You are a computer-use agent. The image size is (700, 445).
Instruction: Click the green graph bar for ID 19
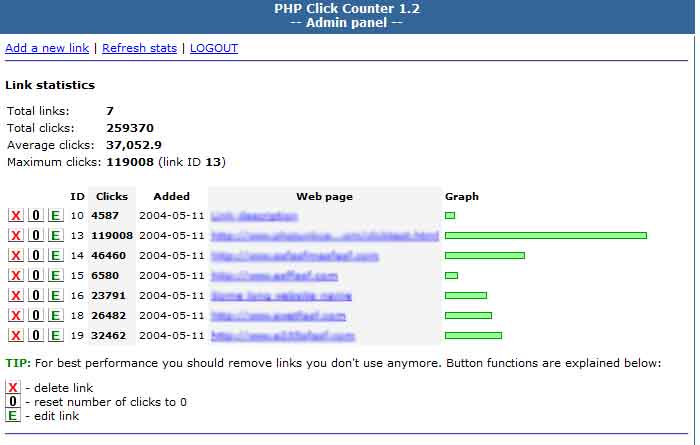pos(473,336)
